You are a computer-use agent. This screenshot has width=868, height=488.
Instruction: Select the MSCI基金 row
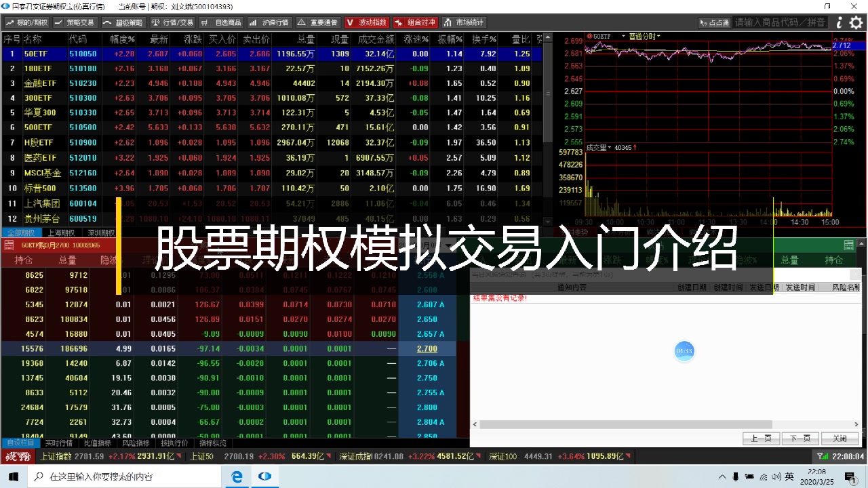click(271, 173)
